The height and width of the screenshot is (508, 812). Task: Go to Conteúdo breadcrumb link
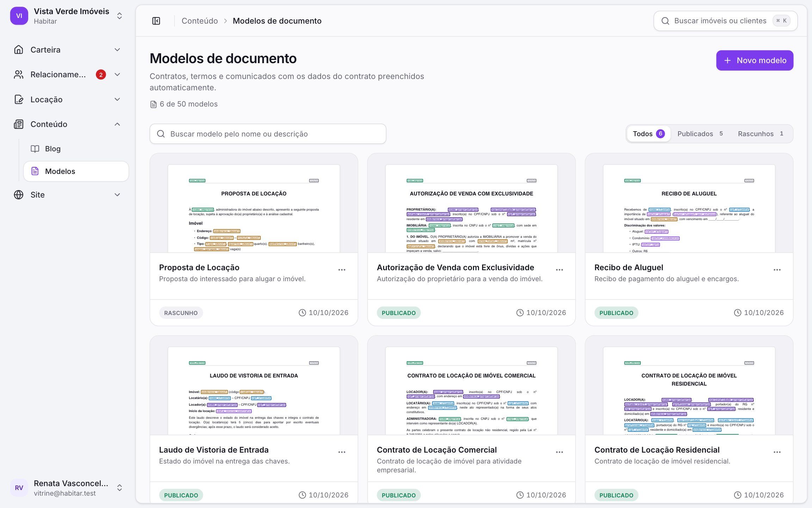pos(199,21)
